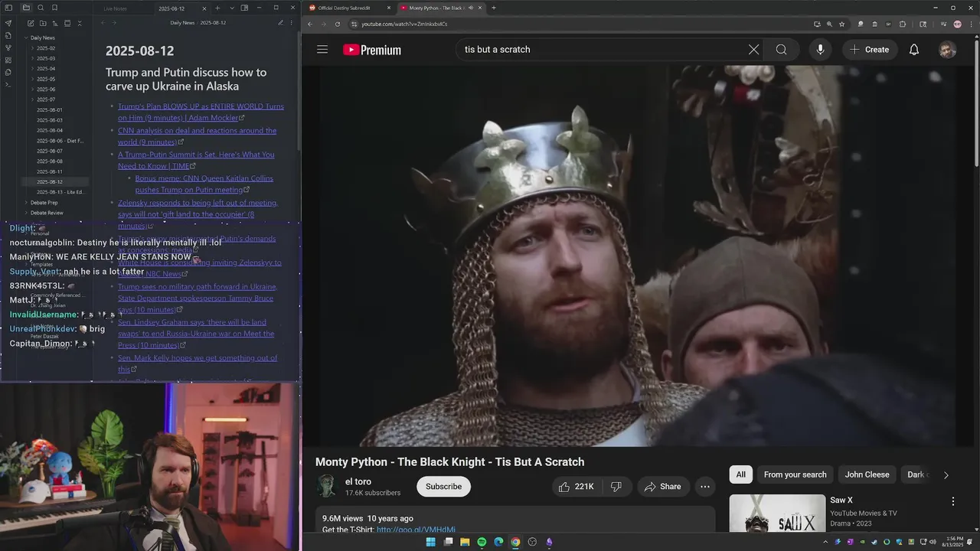Go to YouTube Premium home logo
This screenshot has width=980, height=551.
point(372,50)
